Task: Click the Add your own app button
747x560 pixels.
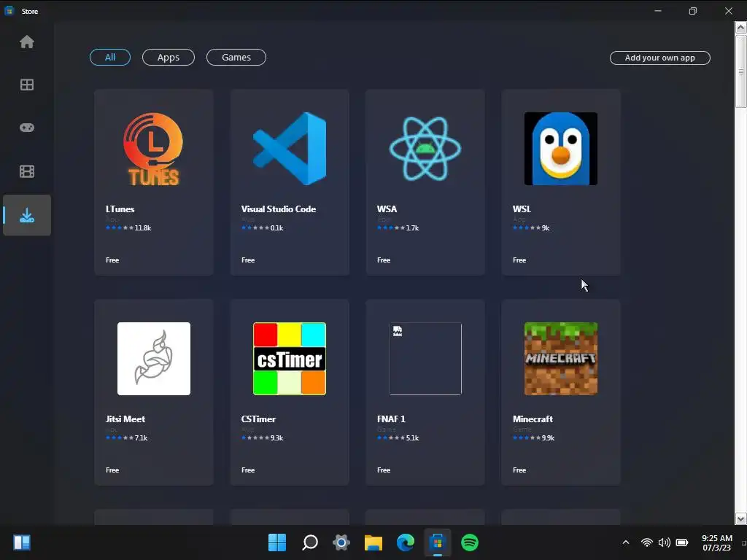Action: [659, 58]
